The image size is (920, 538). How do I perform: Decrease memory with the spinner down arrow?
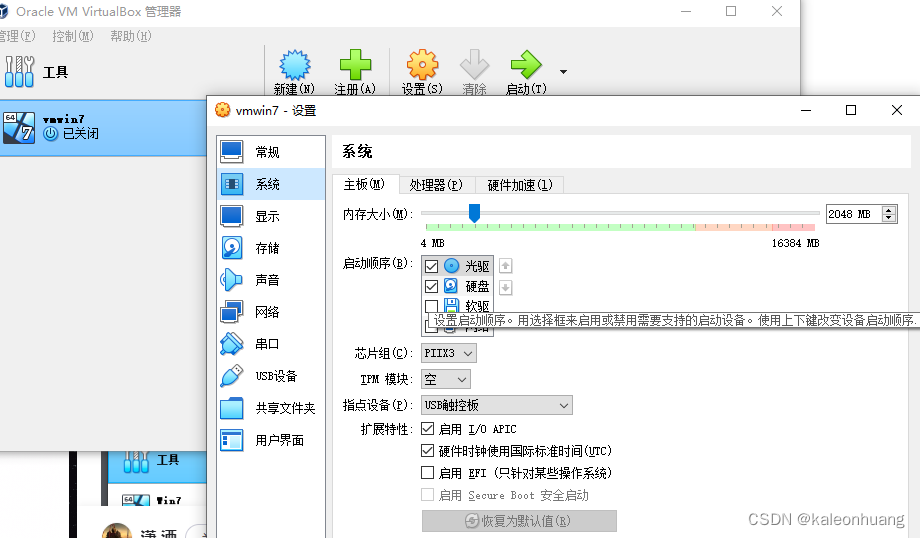point(889,218)
